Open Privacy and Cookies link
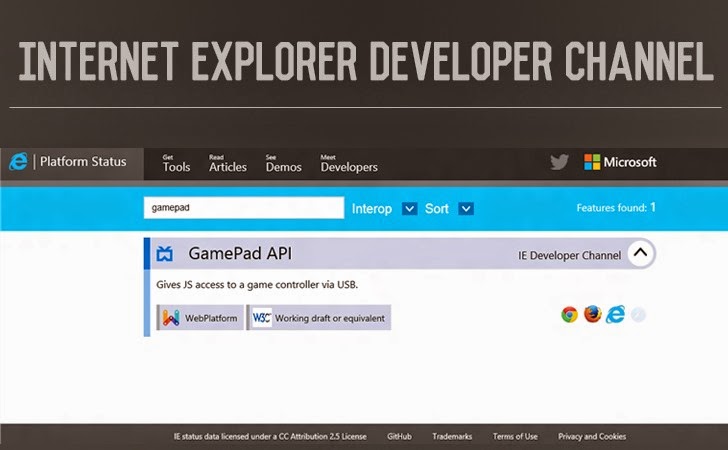This screenshot has height=450, width=728. [x=592, y=437]
